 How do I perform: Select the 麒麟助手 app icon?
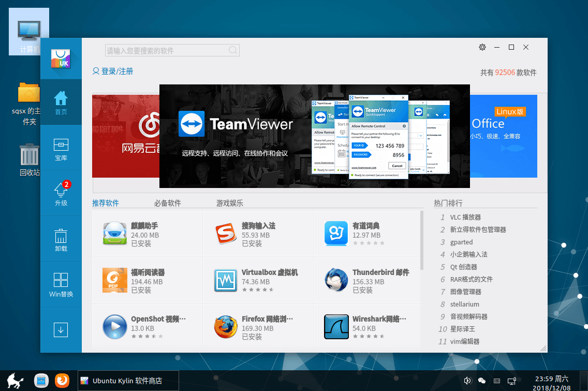click(x=115, y=234)
